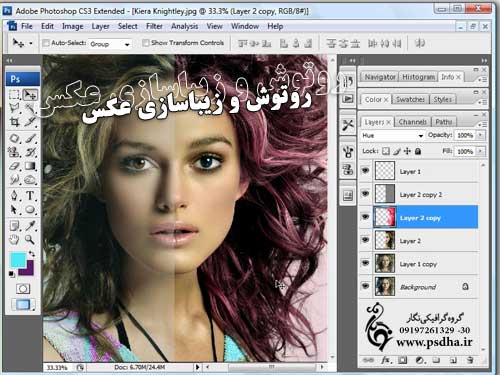Image resolution: width=500 pixels, height=375 pixels.
Task: Hide the Background layer eye icon
Action: coord(366,286)
